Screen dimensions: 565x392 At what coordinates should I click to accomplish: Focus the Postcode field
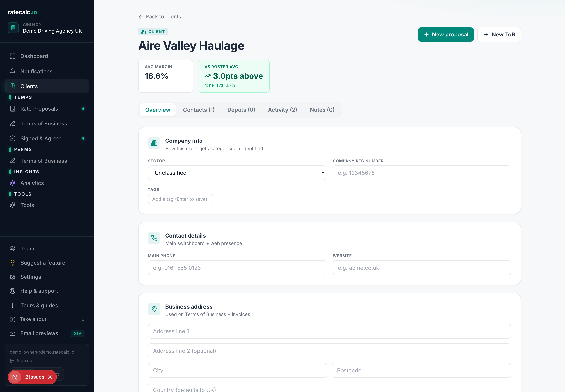point(421,371)
